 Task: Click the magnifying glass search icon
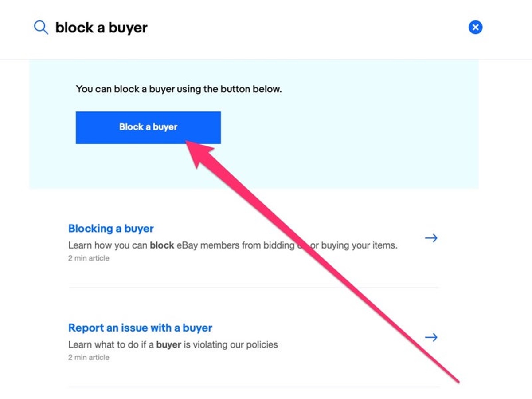[41, 28]
